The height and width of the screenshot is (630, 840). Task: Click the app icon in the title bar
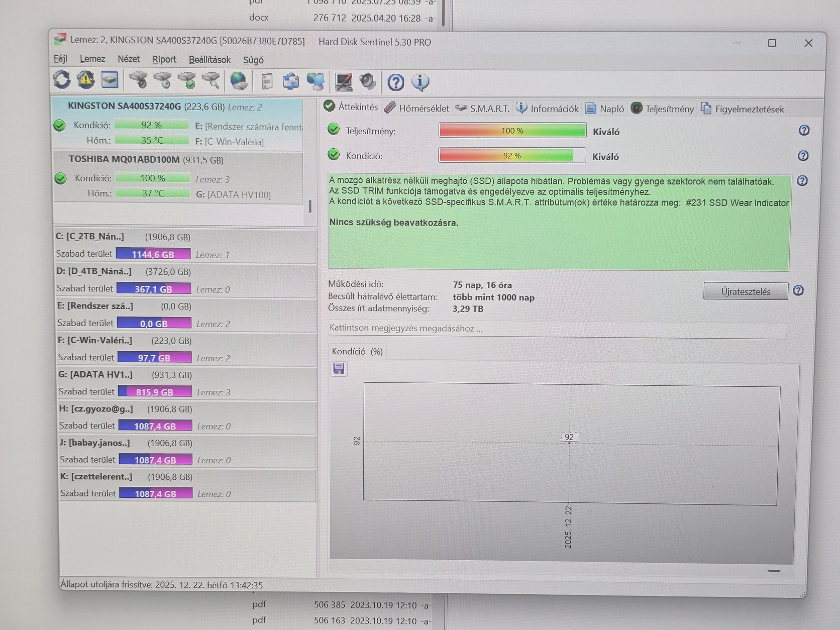61,39
